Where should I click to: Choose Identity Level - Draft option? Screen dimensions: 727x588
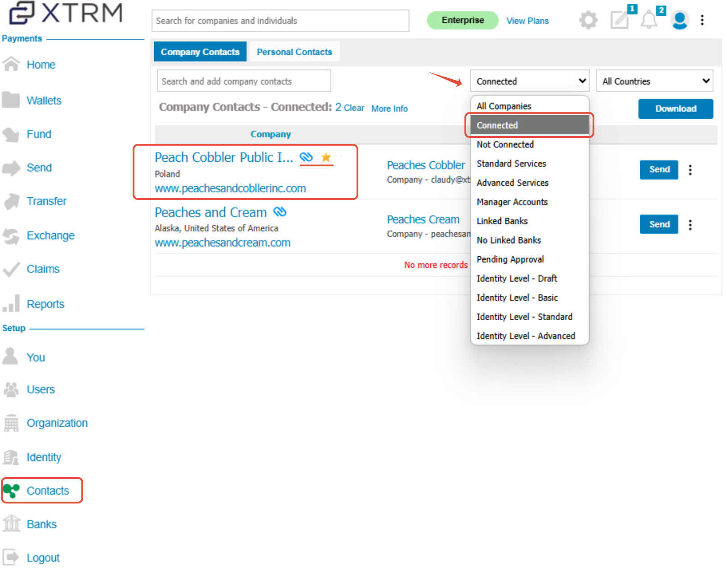[x=530, y=278]
